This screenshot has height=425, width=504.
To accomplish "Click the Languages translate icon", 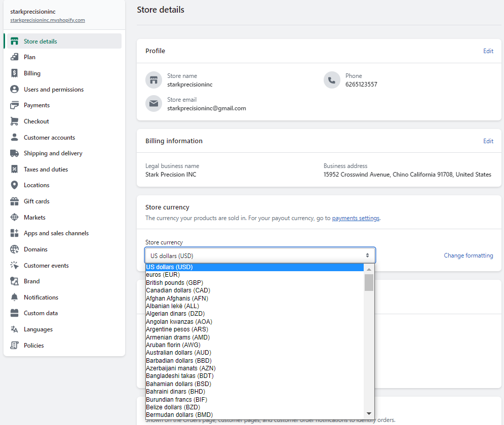I will click(15, 329).
